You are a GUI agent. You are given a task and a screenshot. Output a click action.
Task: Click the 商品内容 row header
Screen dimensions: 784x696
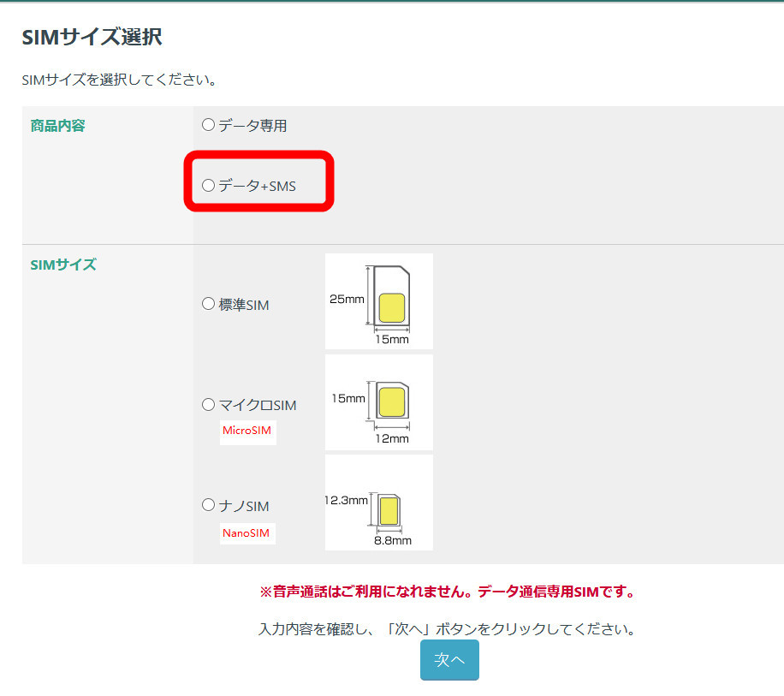tap(58, 126)
